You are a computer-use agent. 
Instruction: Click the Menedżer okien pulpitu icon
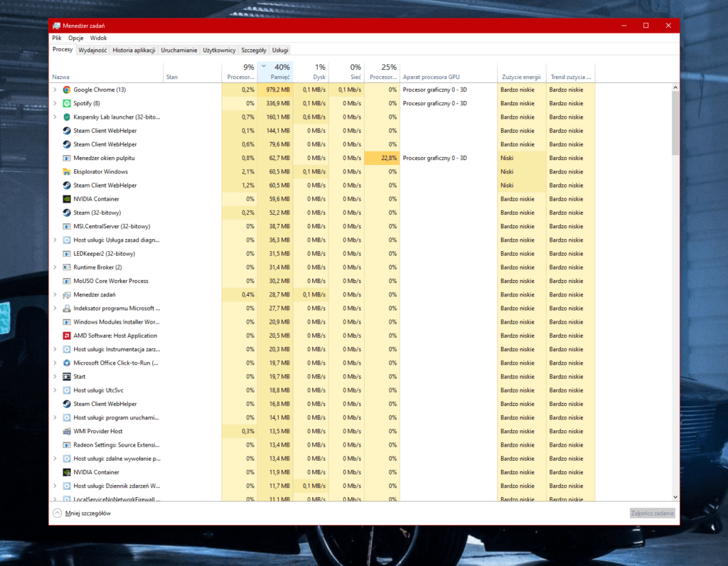point(67,158)
